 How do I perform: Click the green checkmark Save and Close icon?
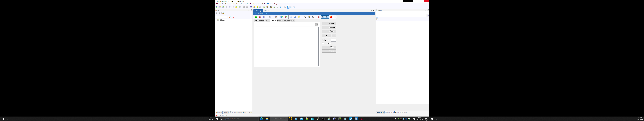point(256,17)
